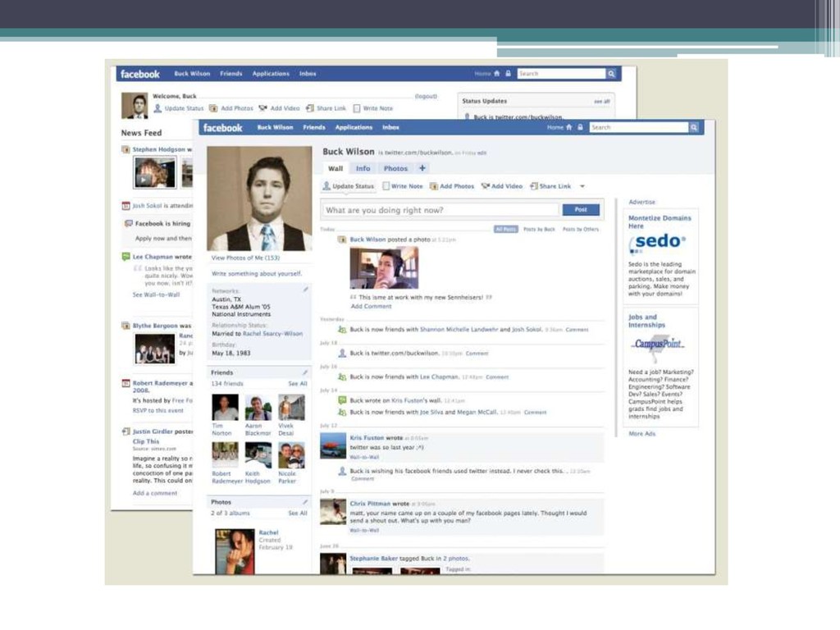Open Inbox in the back News Feed window header
Screen dimensions: 840x630
tap(308, 74)
